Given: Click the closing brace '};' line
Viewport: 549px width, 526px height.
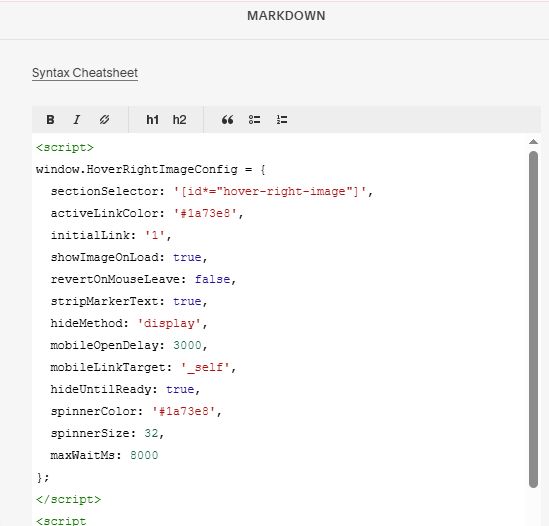Looking at the screenshot, I should [43, 477].
